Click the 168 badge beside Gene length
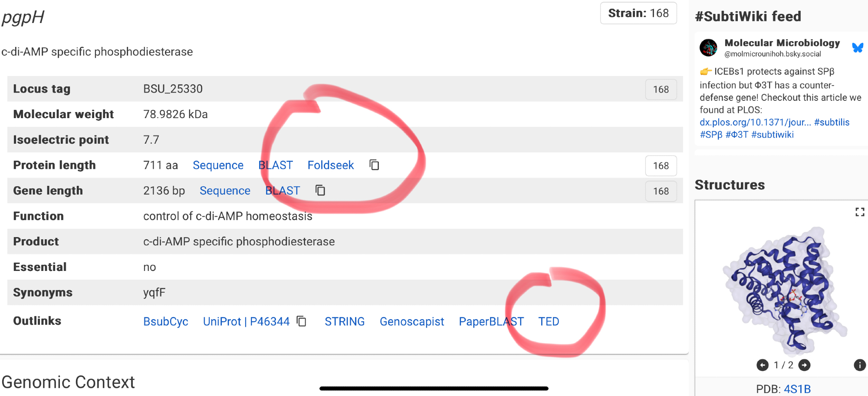868x396 pixels. [x=661, y=191]
